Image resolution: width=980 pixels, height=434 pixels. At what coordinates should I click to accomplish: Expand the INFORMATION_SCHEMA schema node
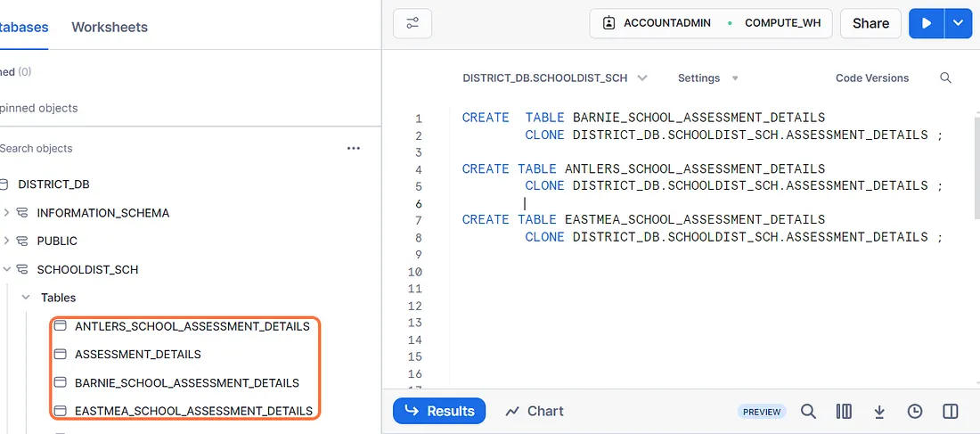(x=7, y=213)
